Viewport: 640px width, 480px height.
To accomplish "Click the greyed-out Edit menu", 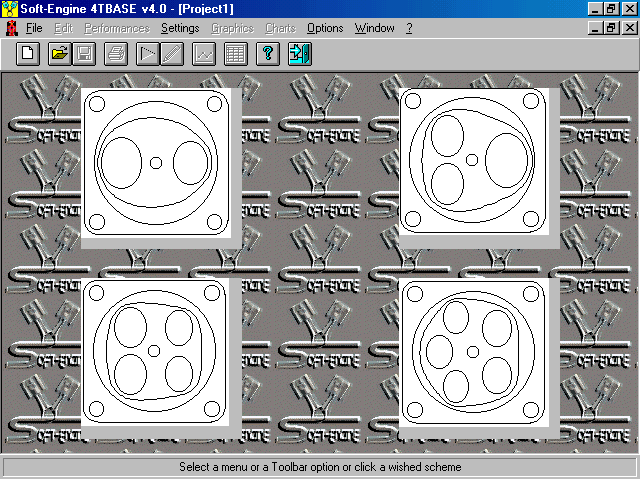I will pyautogui.click(x=63, y=28).
